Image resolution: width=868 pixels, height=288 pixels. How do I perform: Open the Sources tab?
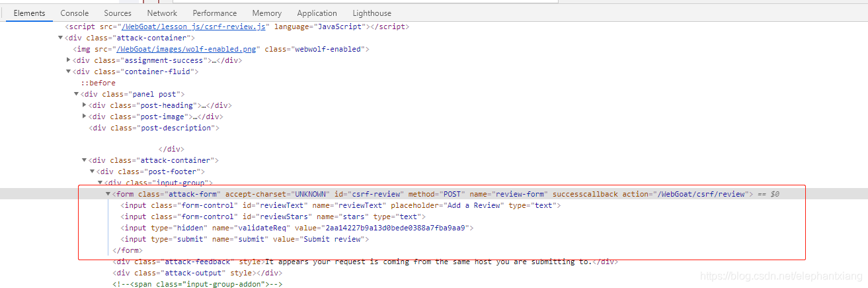coord(118,13)
